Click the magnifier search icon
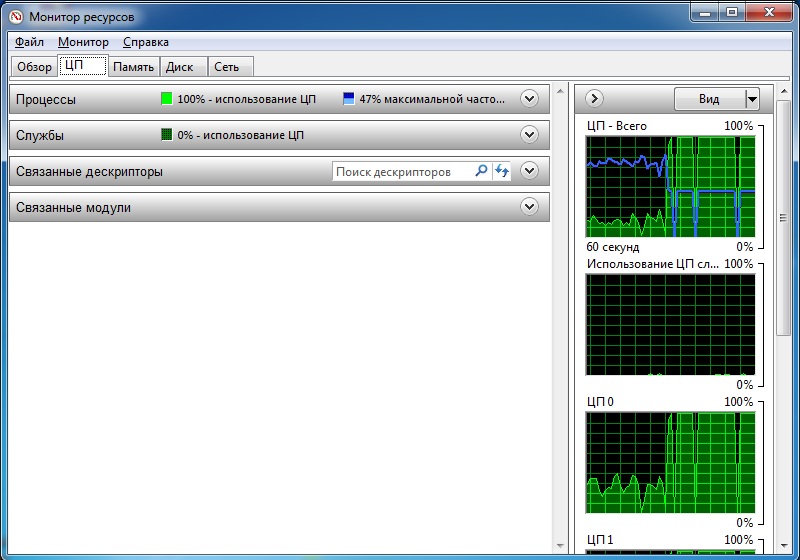Viewport: 800px width, 560px height. [481, 171]
